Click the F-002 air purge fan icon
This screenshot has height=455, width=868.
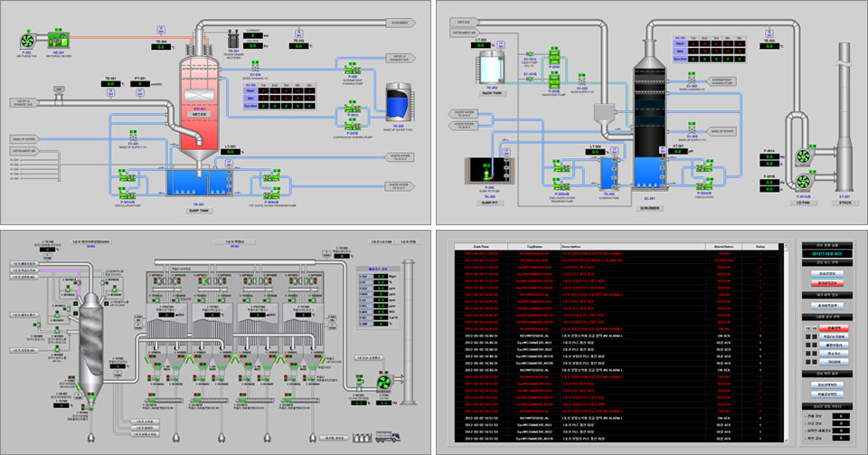[25, 40]
